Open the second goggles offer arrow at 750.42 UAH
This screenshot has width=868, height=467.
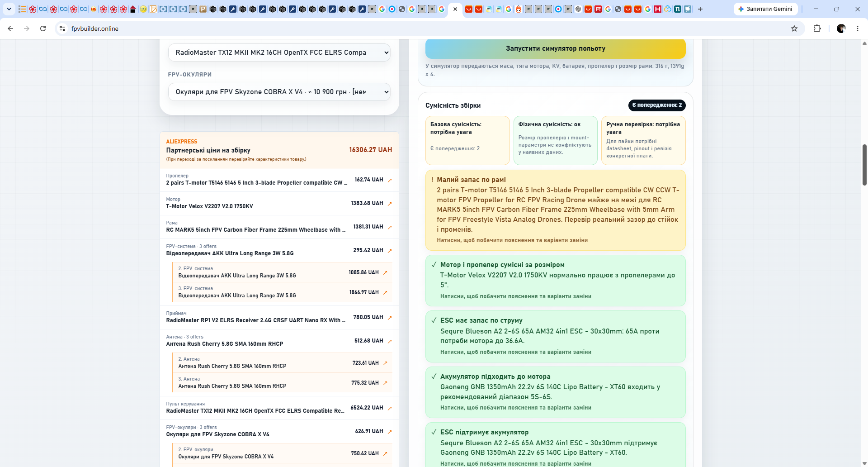(385, 453)
